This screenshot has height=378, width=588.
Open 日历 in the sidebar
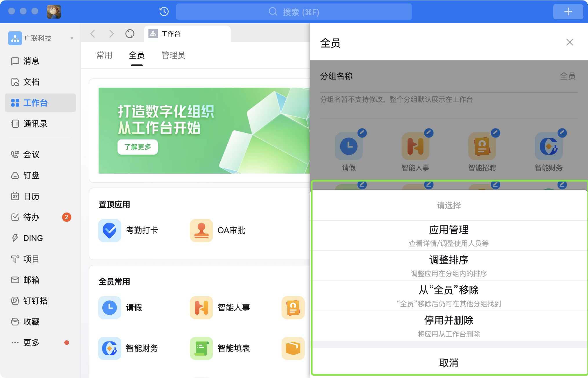click(40, 196)
